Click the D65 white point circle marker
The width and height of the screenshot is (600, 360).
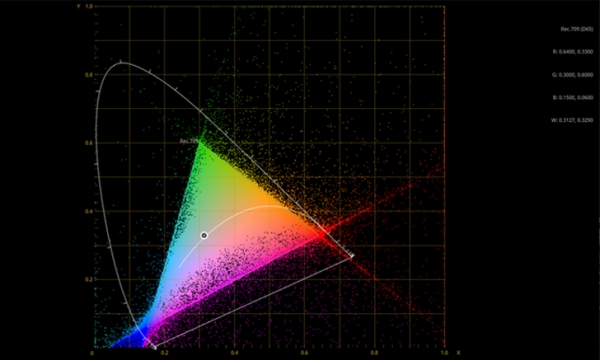point(204,235)
